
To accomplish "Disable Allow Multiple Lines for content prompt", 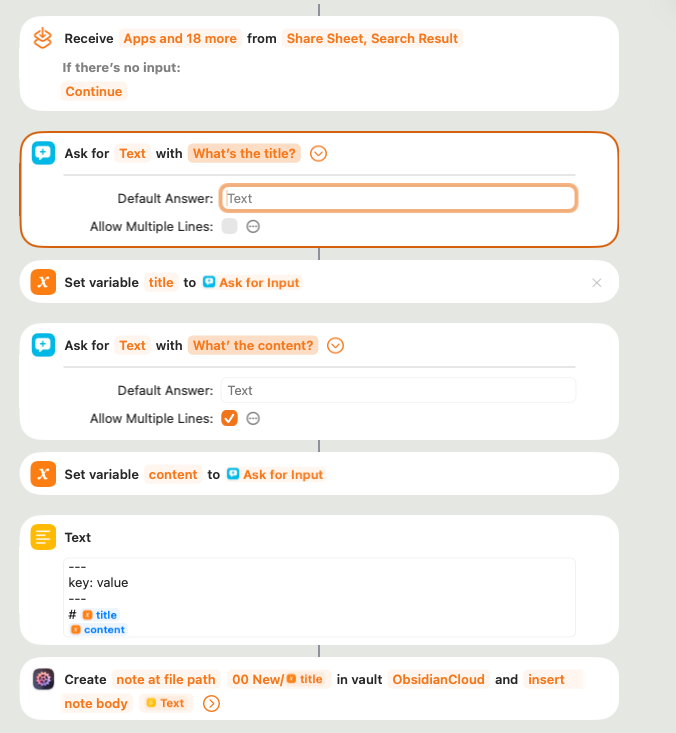I will click(230, 418).
